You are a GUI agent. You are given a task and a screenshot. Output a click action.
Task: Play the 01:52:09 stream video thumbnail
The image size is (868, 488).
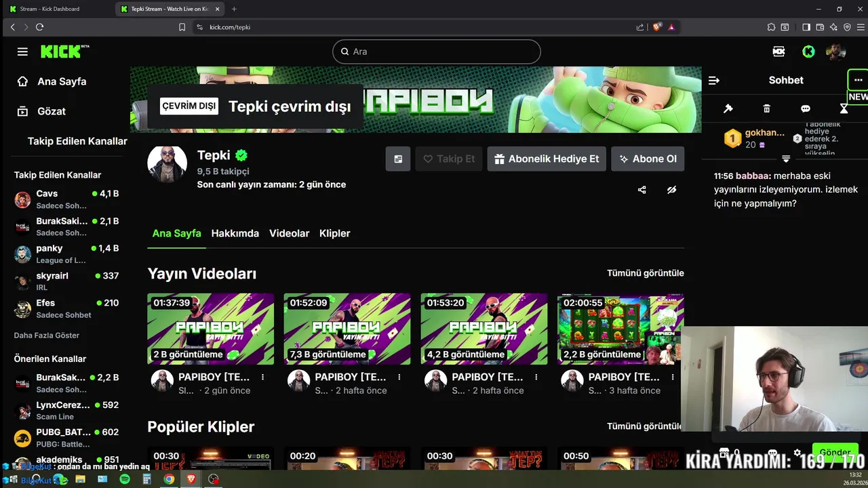[x=347, y=329]
